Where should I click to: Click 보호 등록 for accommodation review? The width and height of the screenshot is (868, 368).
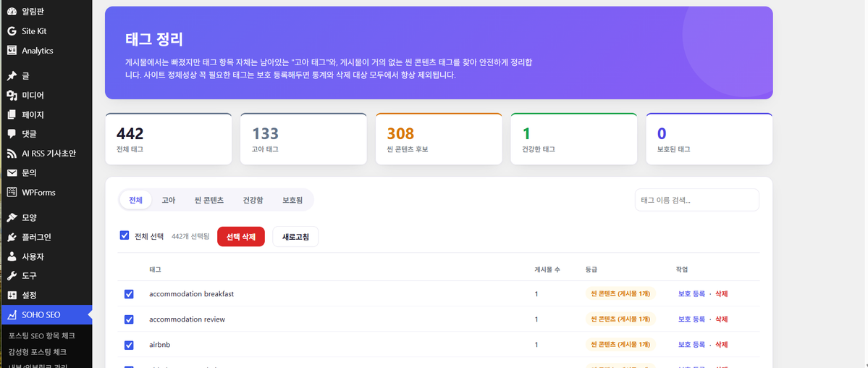coord(691,319)
